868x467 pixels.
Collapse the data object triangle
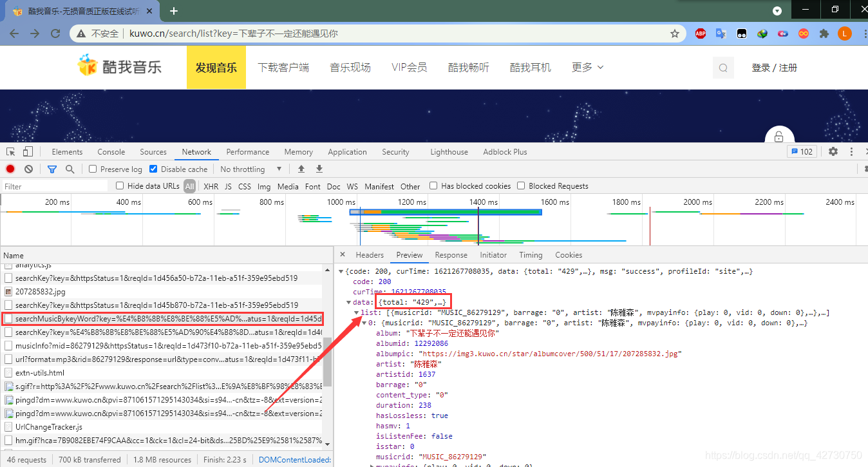coord(349,302)
